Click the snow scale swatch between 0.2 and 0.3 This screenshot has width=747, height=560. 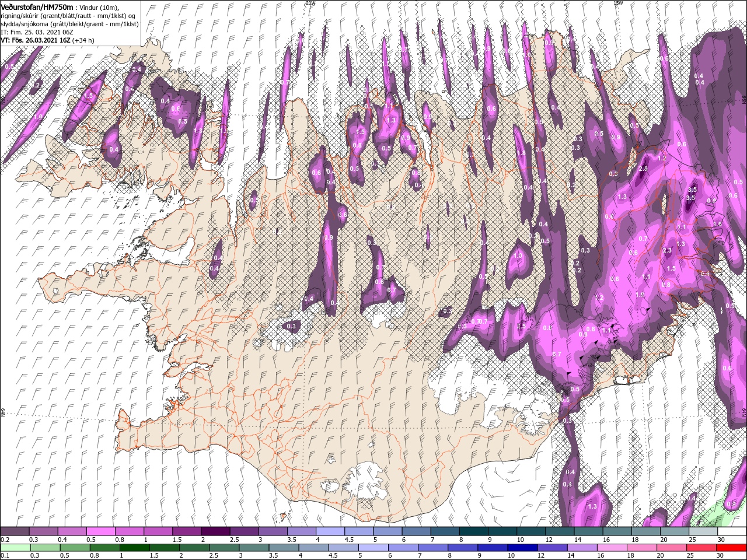pyautogui.click(x=15, y=531)
